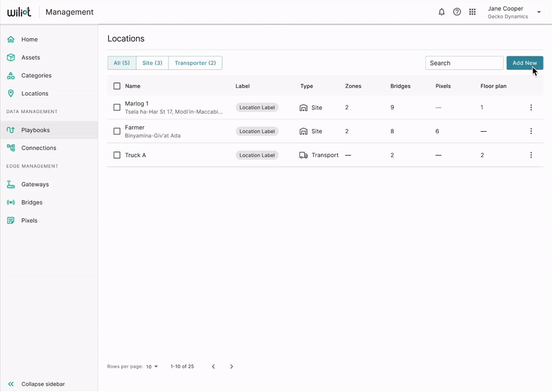Viewport: 552px width, 392px height.
Task: Click the Transport truck icon in Truck A row
Action: click(303, 155)
